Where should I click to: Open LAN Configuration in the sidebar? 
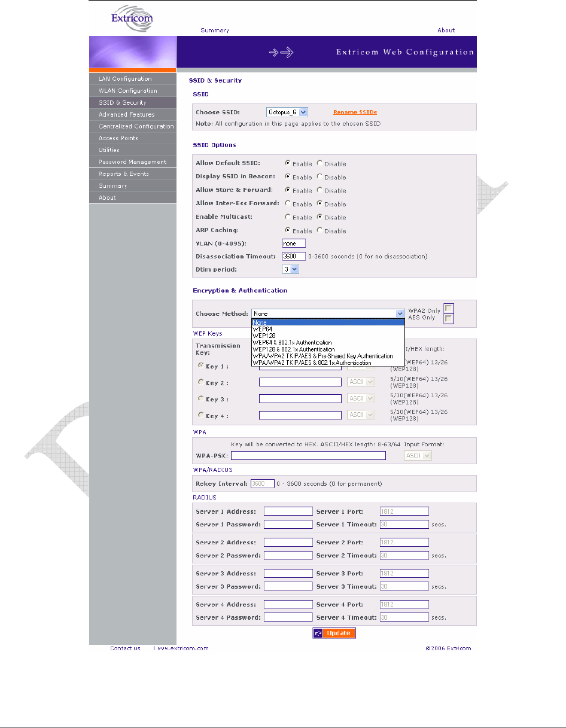tap(132, 79)
